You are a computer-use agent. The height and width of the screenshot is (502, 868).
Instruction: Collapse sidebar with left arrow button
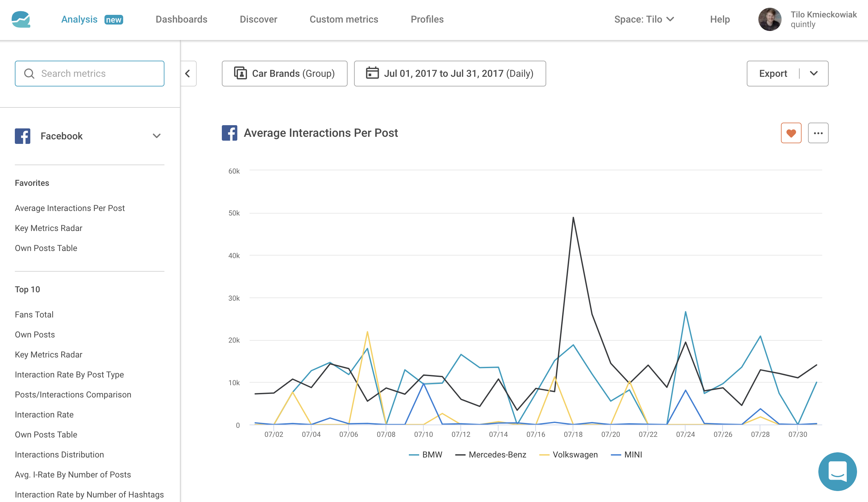pyautogui.click(x=188, y=73)
